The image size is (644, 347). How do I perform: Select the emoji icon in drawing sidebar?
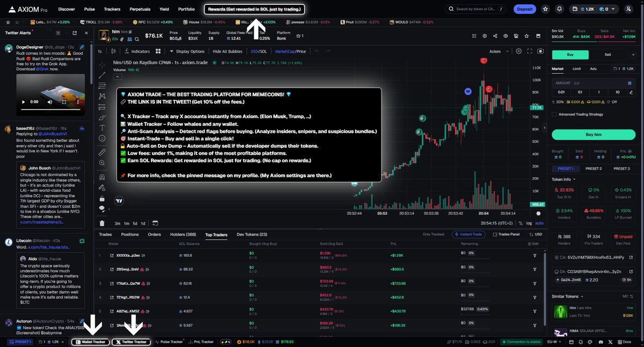(102, 138)
